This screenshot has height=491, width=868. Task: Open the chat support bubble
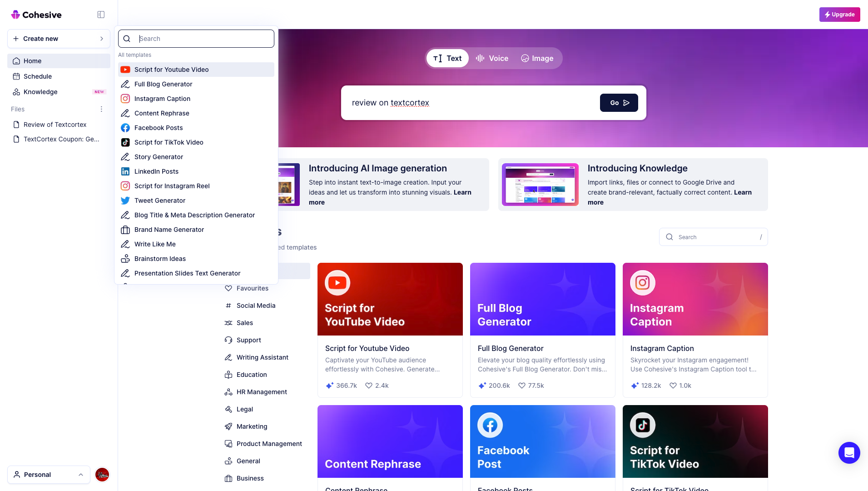point(849,453)
